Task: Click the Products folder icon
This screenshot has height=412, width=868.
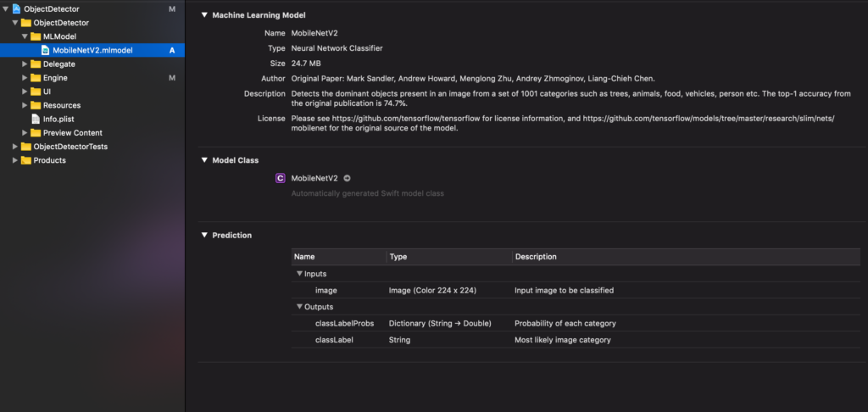Action: point(25,160)
